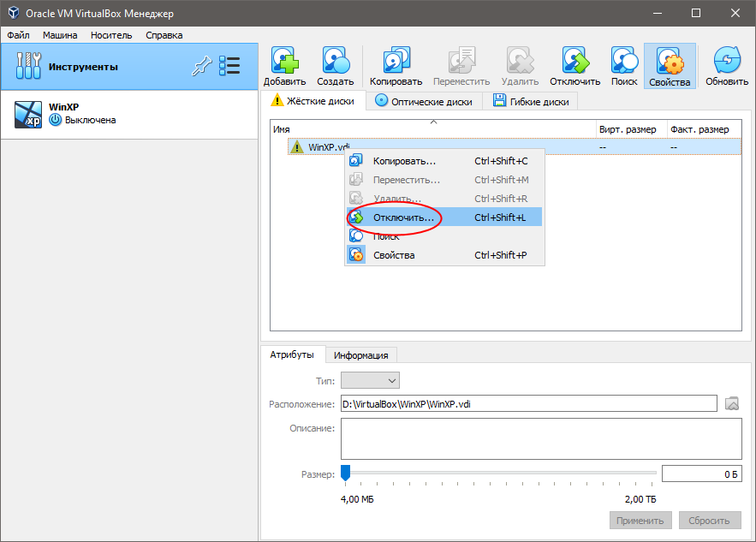This screenshot has width=756, height=542.
Task: Click the pin icon in Инструменты panel
Action: coord(201,66)
